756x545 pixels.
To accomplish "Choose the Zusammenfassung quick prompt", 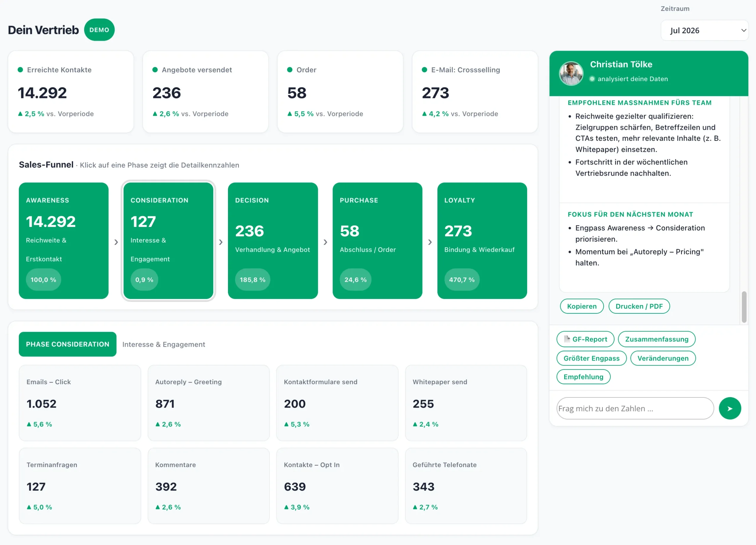I will click(x=657, y=339).
